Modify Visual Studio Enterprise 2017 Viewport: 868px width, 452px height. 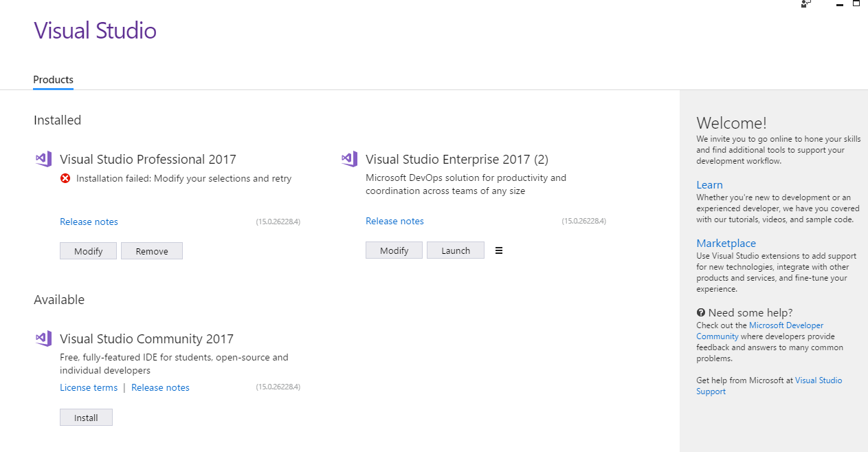[394, 250]
